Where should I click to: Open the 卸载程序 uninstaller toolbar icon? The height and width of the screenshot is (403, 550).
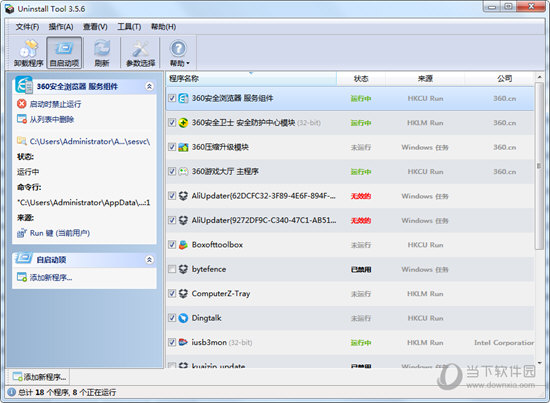point(28,53)
